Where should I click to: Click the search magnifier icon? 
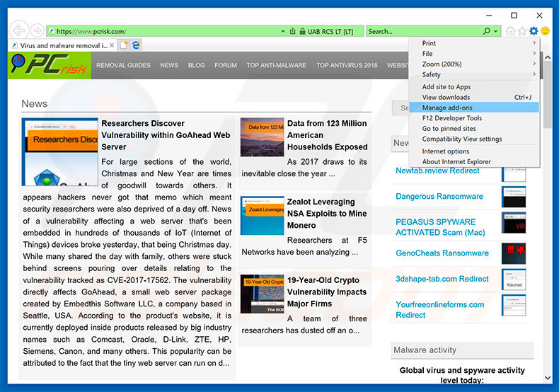[487, 31]
